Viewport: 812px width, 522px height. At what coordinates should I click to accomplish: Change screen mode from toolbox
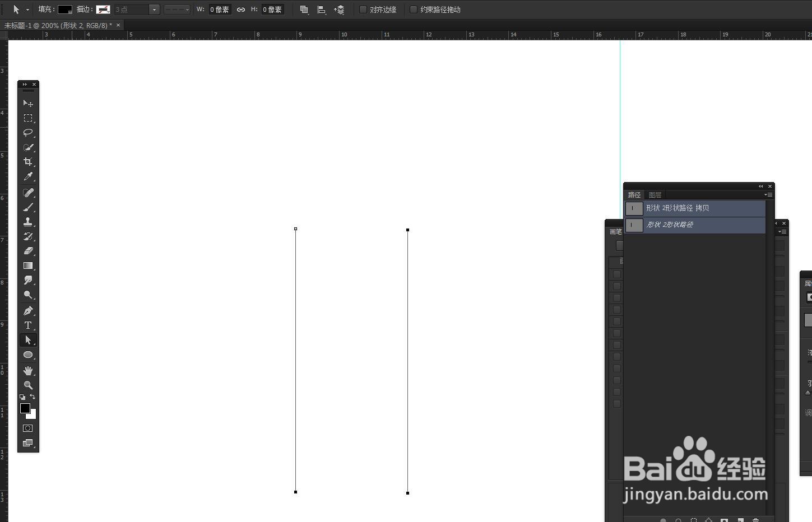point(28,443)
